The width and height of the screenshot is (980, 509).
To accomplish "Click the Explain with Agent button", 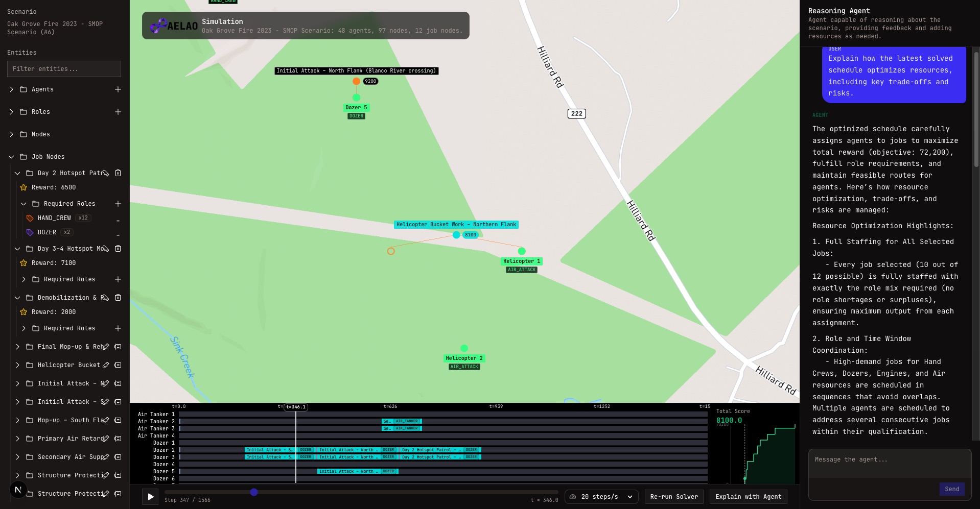I will point(748,497).
